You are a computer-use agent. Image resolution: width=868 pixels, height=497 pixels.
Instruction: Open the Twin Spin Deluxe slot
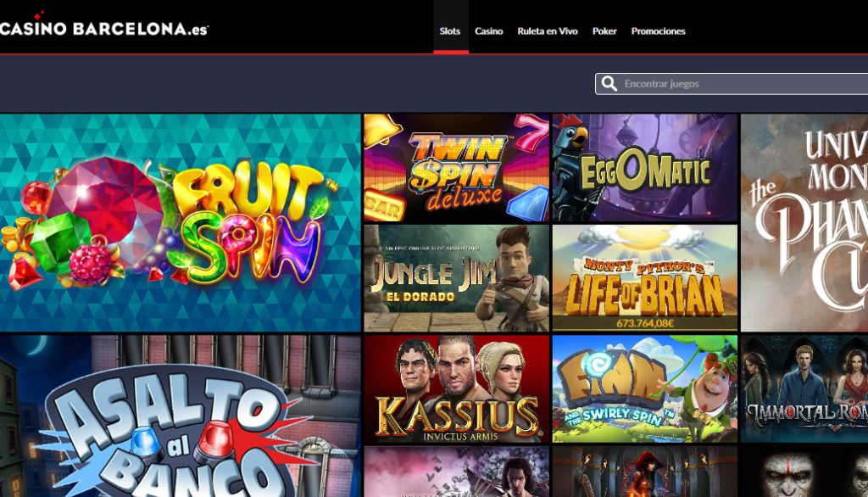(457, 168)
